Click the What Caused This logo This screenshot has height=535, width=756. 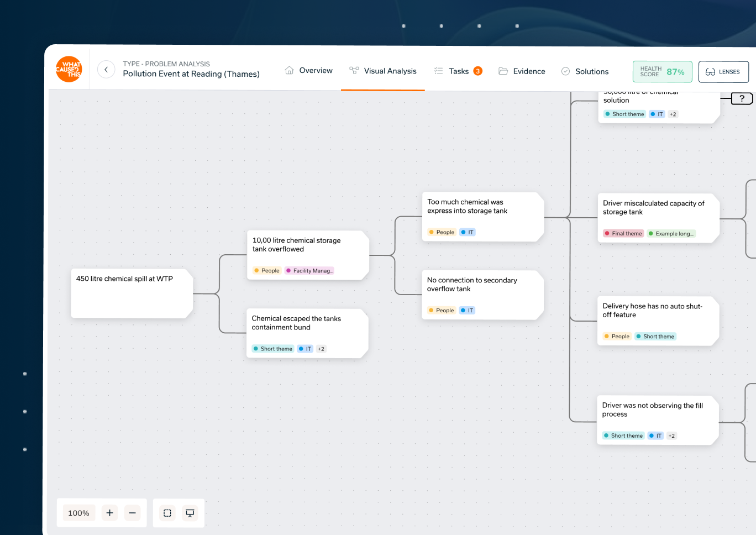[69, 69]
